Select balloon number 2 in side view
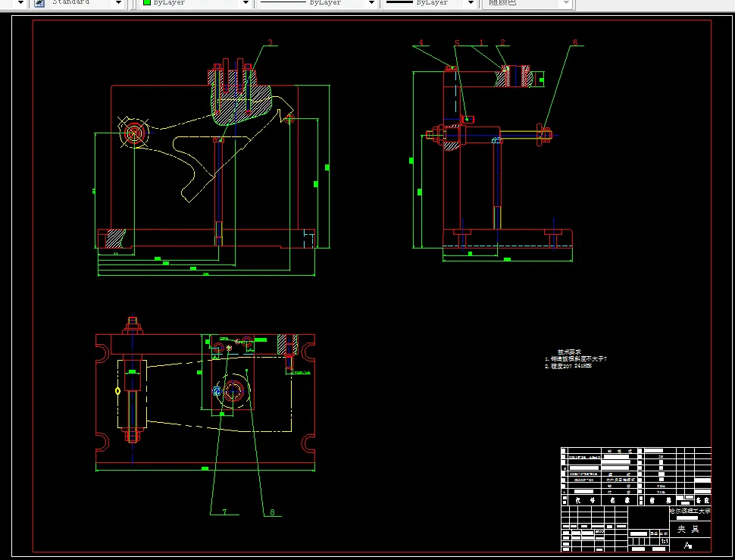This screenshot has height=560, width=735. (503, 42)
